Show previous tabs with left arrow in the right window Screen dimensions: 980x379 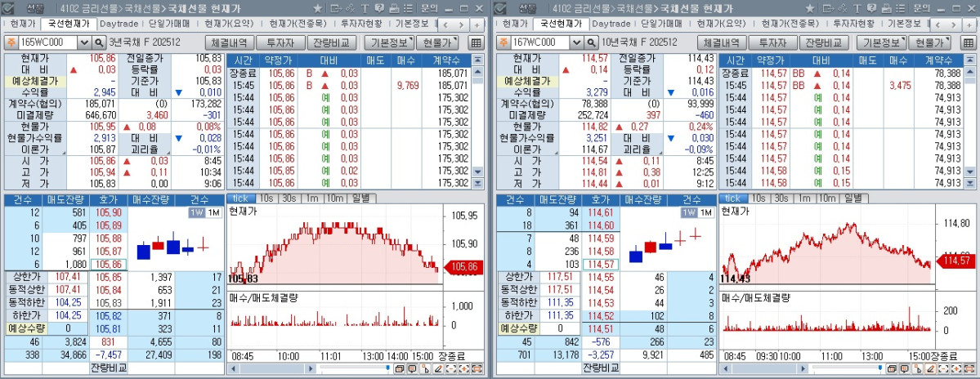tap(940, 25)
